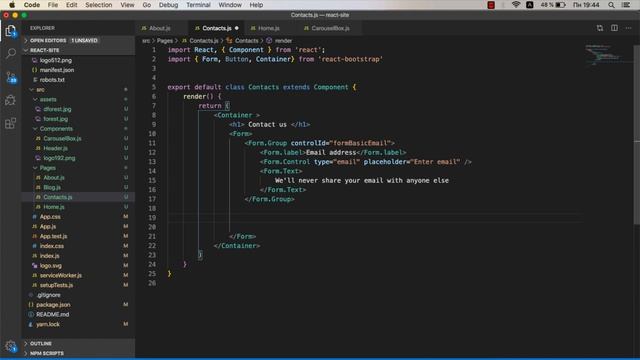Open the Explorer view in activity bar
This screenshot has width=640, height=360.
11,31
